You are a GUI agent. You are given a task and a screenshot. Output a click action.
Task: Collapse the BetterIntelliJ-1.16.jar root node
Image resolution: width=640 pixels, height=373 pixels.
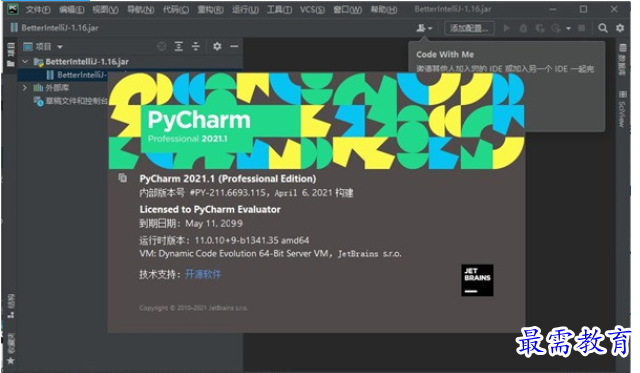[25, 62]
